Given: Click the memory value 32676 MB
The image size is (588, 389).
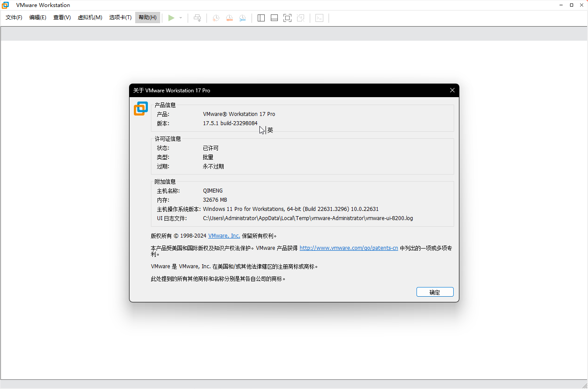Looking at the screenshot, I should click(x=215, y=200).
